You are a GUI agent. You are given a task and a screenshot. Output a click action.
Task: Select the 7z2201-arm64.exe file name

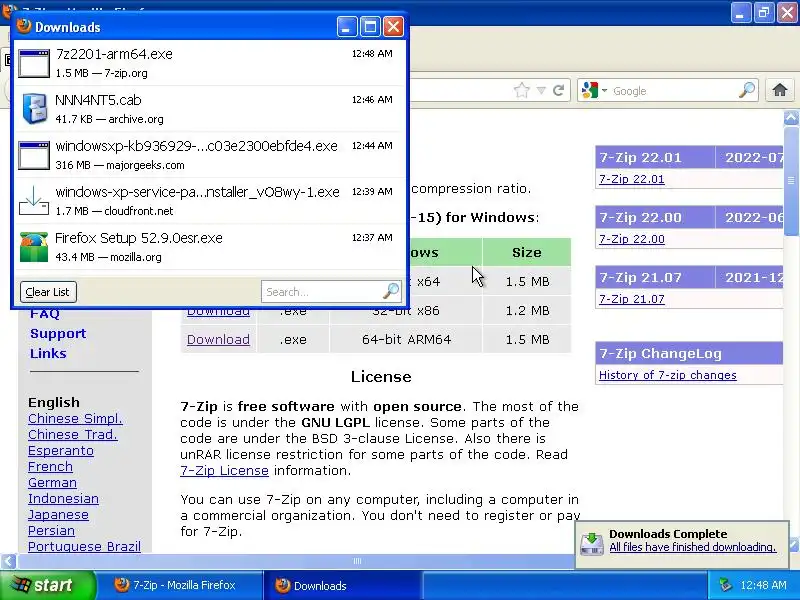(x=114, y=54)
